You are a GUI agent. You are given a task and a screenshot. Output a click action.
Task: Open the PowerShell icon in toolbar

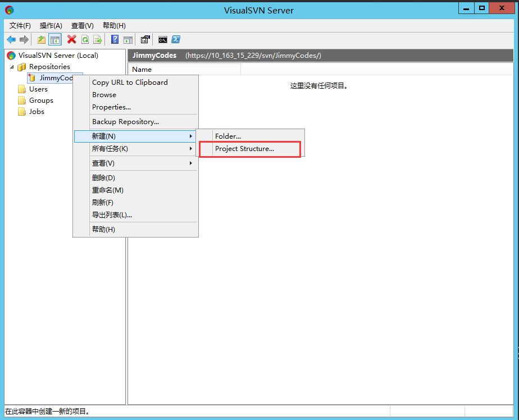click(x=176, y=39)
